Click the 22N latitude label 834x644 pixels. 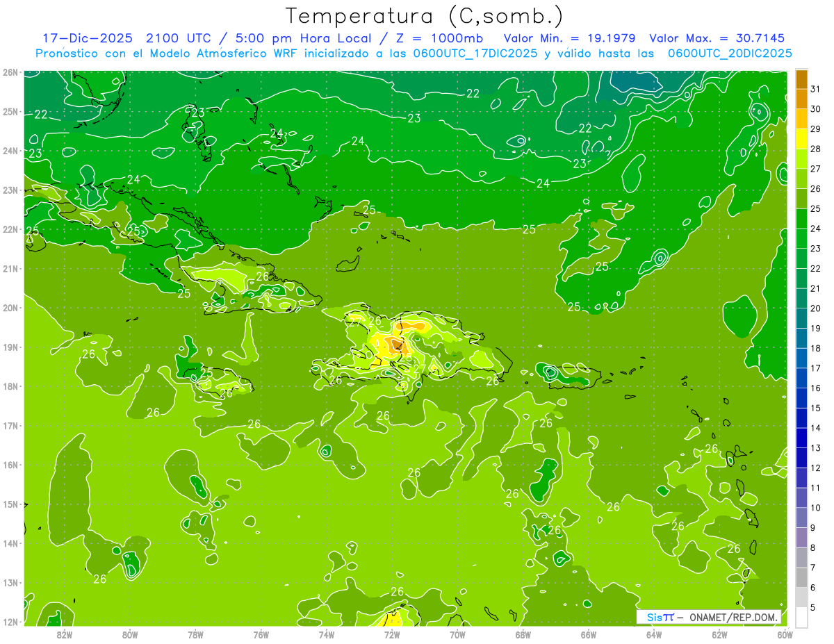(10, 229)
